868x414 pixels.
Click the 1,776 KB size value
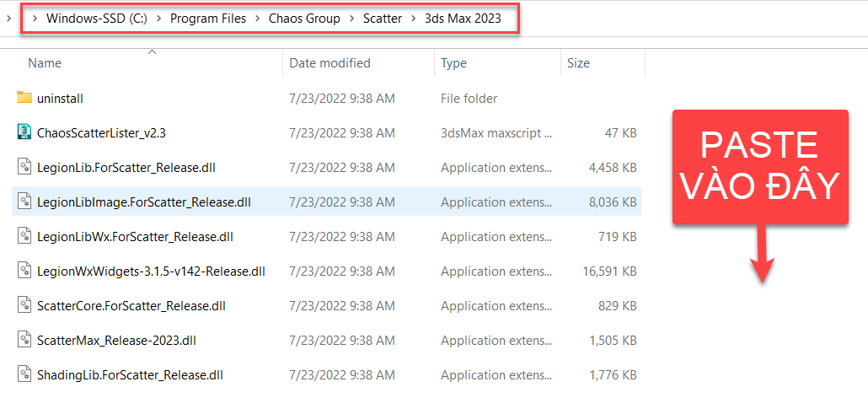[x=613, y=374]
